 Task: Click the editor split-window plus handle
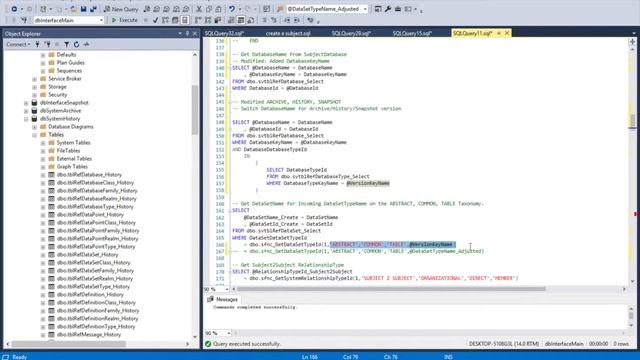tap(632, 42)
